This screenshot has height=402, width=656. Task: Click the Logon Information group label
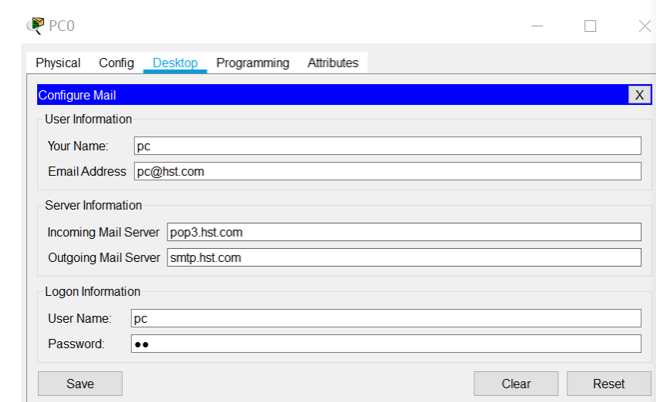pyautogui.click(x=92, y=292)
